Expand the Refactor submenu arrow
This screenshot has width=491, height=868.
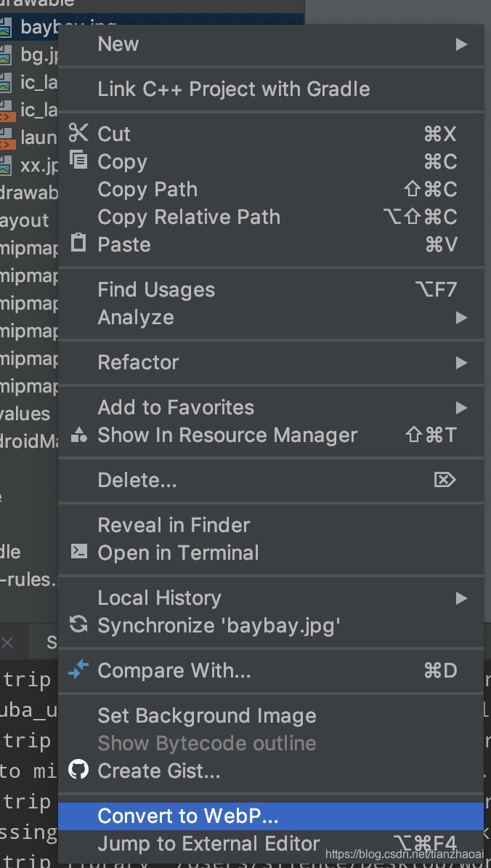[461, 362]
